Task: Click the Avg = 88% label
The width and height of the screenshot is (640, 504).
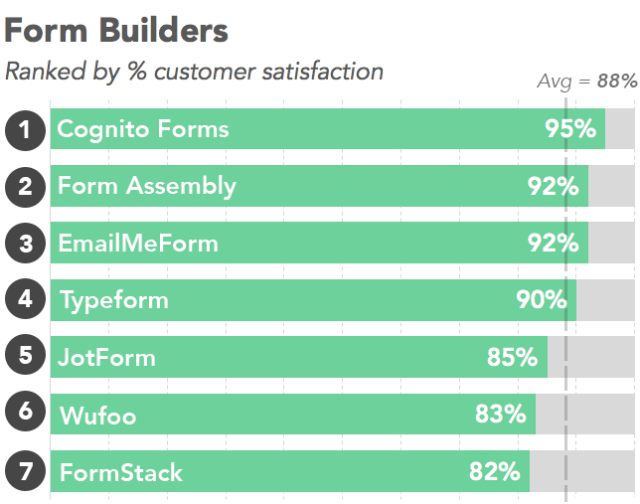Action: point(586,82)
